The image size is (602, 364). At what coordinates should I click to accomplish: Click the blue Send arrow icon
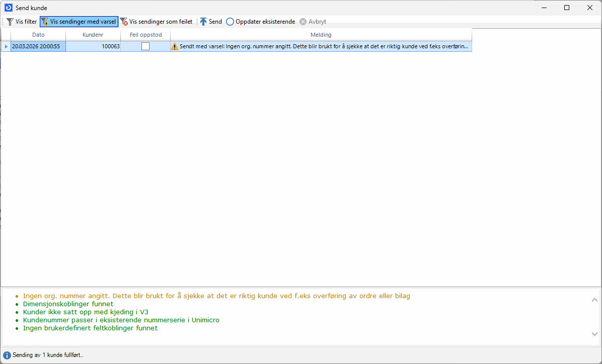coord(203,22)
